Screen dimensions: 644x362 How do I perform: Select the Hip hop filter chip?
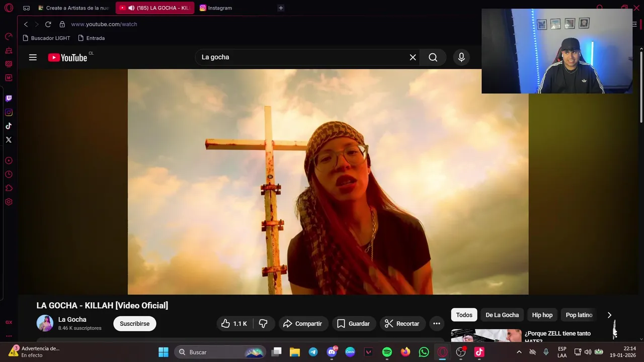pos(542,315)
